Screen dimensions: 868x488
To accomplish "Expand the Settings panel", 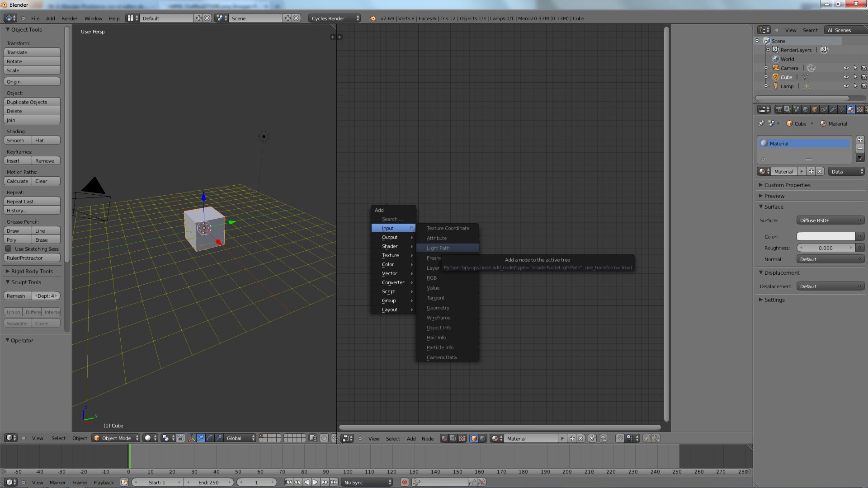I will 774,300.
